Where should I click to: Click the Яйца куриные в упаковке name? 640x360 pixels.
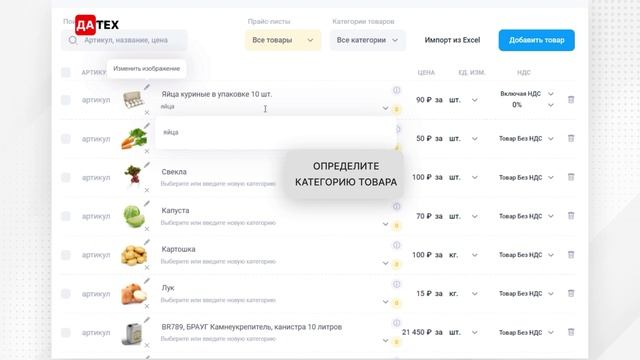pos(217,94)
